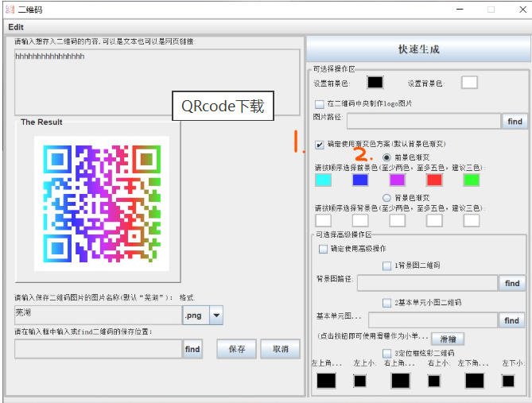Select the red gradient foreground color

point(434,180)
